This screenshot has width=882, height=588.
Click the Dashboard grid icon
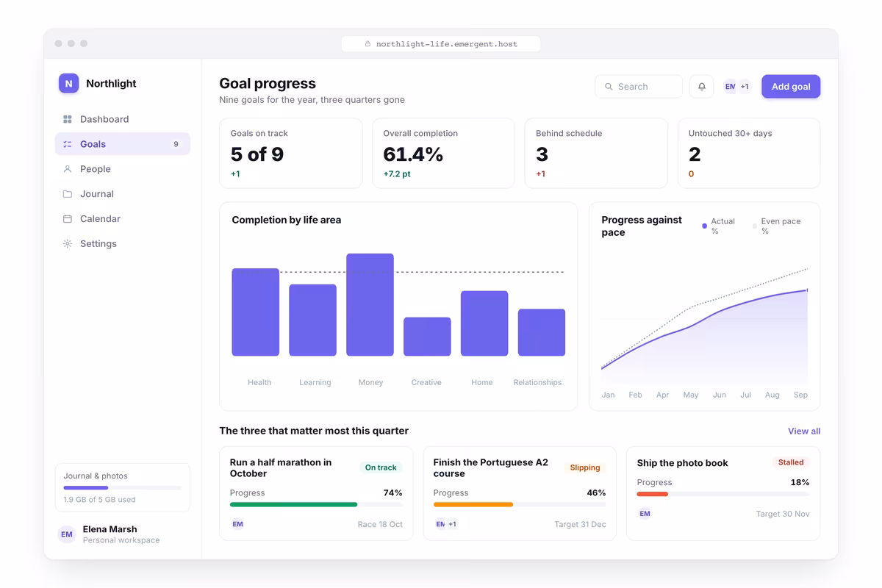[x=68, y=119]
